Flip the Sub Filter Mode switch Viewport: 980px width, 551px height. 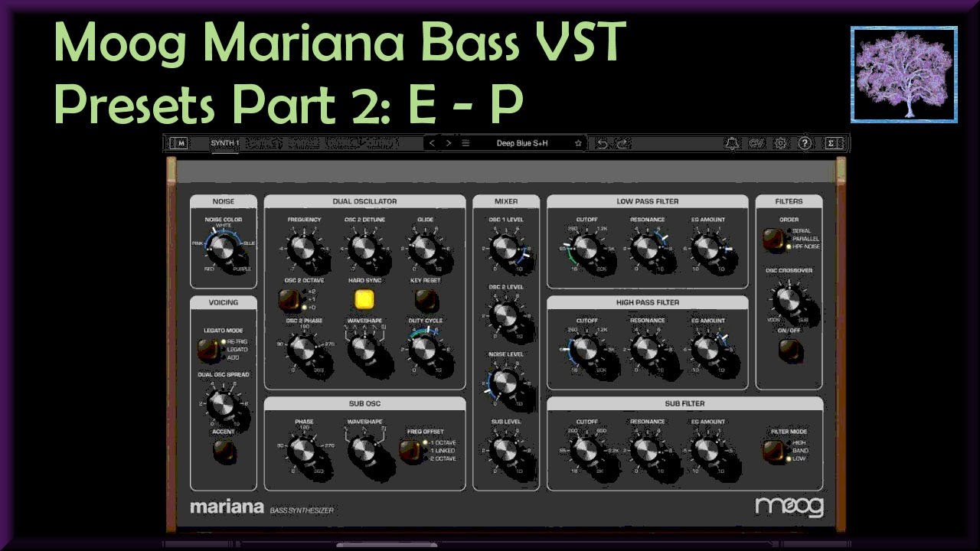click(774, 451)
